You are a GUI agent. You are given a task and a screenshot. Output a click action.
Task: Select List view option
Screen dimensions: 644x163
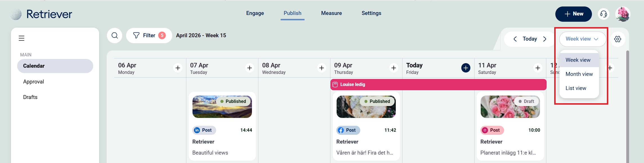[x=576, y=88]
